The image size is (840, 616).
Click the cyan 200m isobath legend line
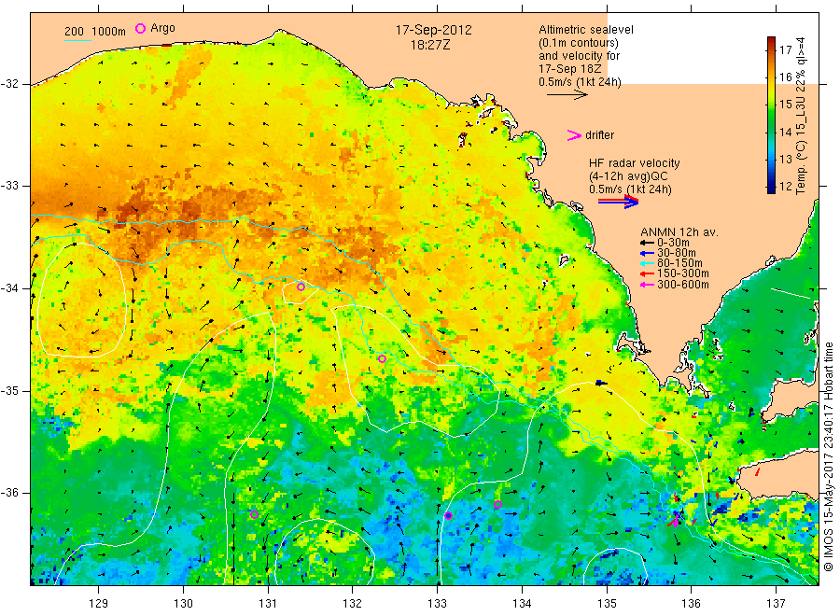coord(77,39)
